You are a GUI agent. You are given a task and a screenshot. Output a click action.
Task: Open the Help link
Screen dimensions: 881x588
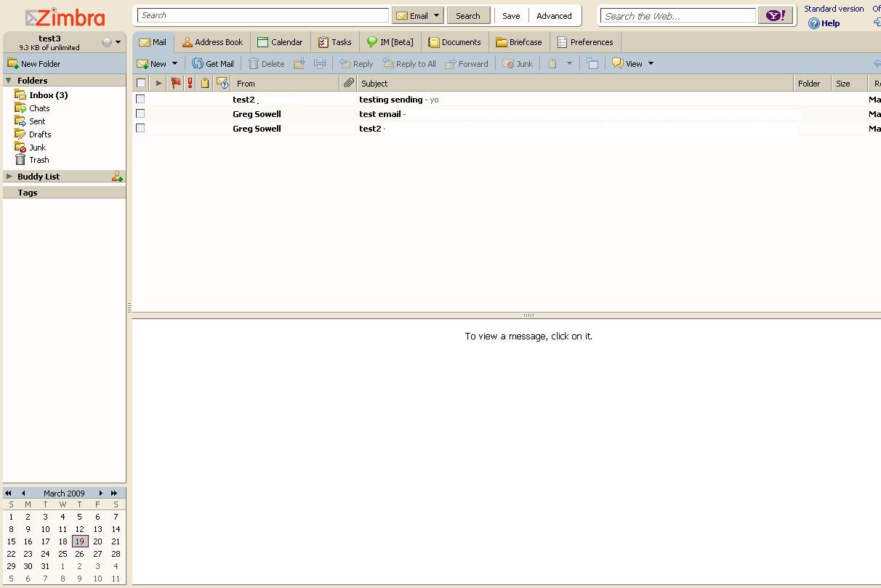click(x=824, y=23)
